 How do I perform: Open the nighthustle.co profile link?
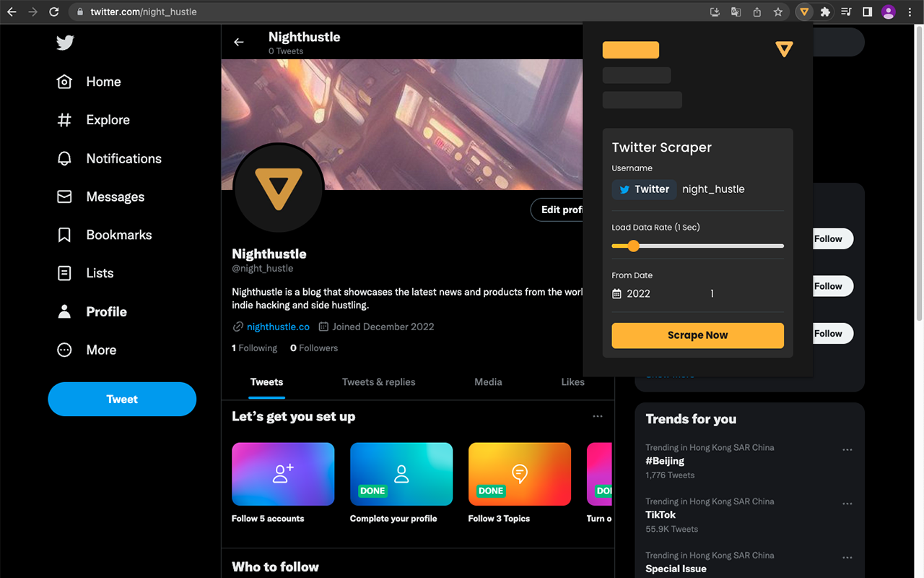point(278,327)
